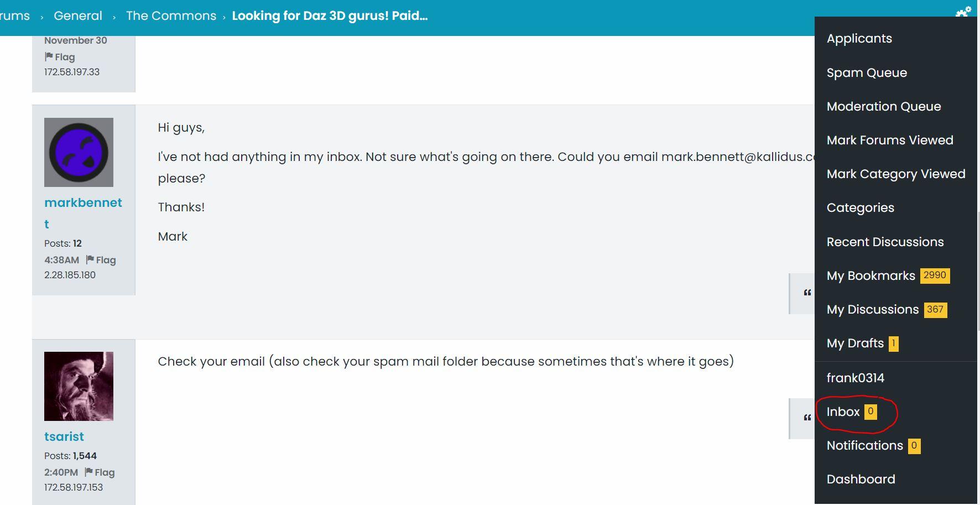Click markbennett's purple avatar image
This screenshot has height=505, width=980.
[79, 152]
